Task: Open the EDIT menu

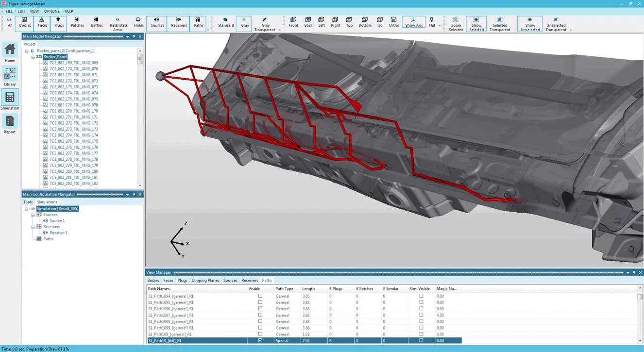Action: pyautogui.click(x=21, y=11)
